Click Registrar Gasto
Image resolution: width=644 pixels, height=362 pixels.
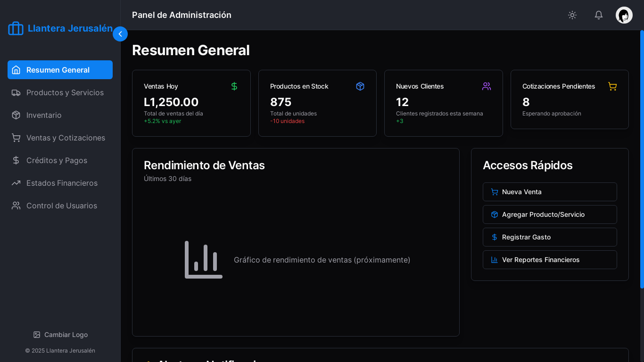(550, 237)
